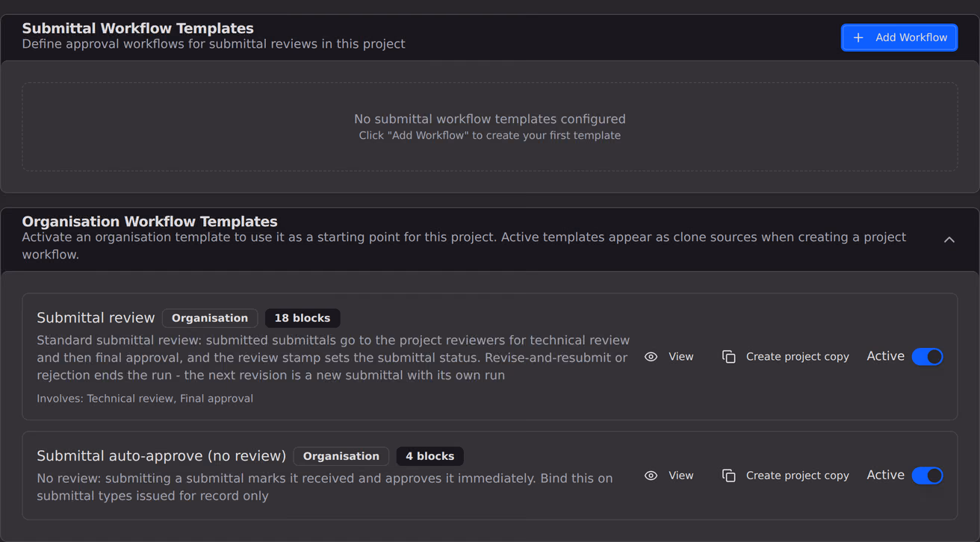The width and height of the screenshot is (980, 542).
Task: Click the hint mentioning "Add Workflow" to create your first template
Action: [x=490, y=136]
